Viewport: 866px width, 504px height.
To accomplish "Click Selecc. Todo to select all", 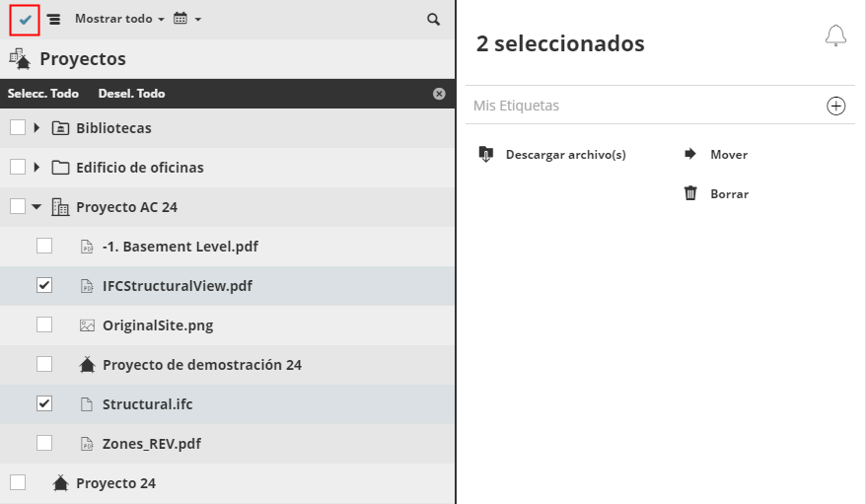I will click(x=43, y=94).
